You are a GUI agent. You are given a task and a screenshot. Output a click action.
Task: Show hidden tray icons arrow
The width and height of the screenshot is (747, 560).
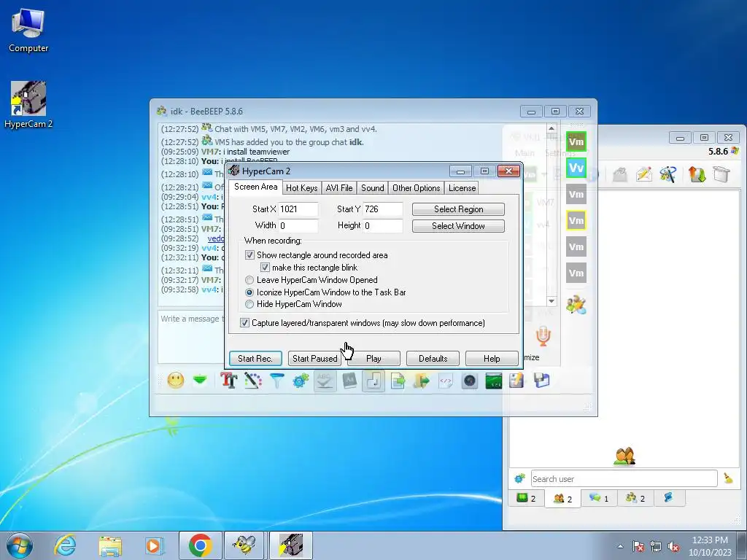point(620,546)
